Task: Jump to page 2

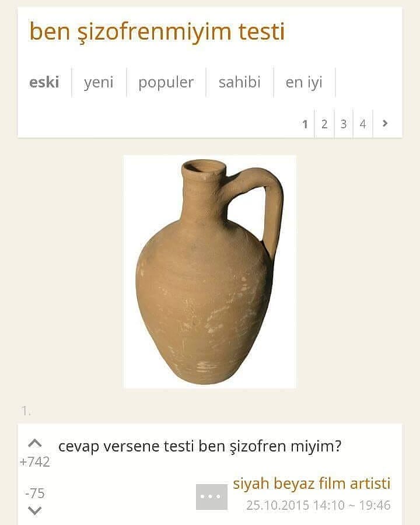Action: tap(324, 124)
